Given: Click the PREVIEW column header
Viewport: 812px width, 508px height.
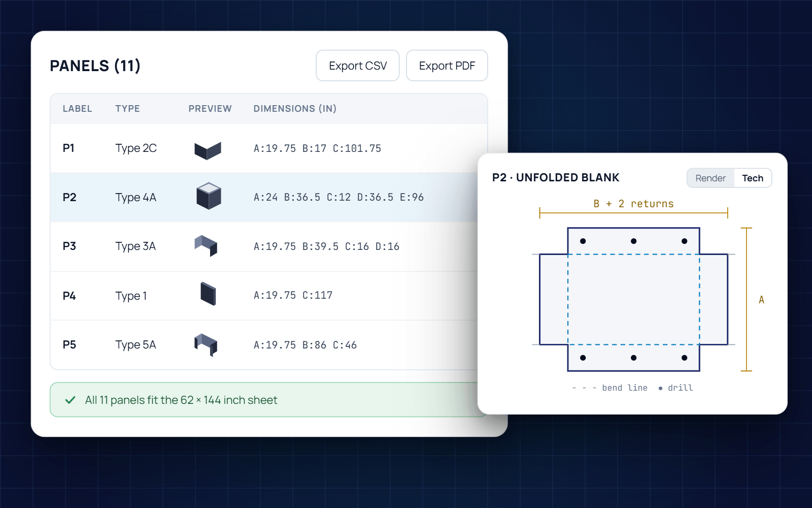Looking at the screenshot, I should click(210, 109).
